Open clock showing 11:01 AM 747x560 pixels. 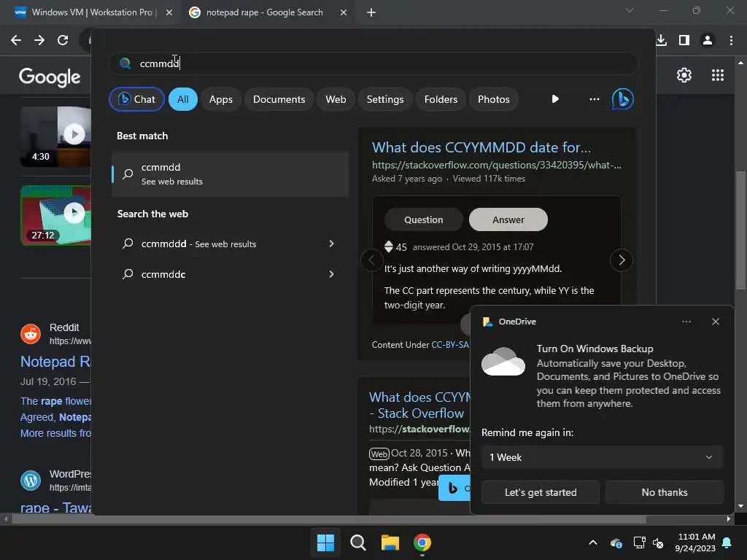tap(695, 542)
